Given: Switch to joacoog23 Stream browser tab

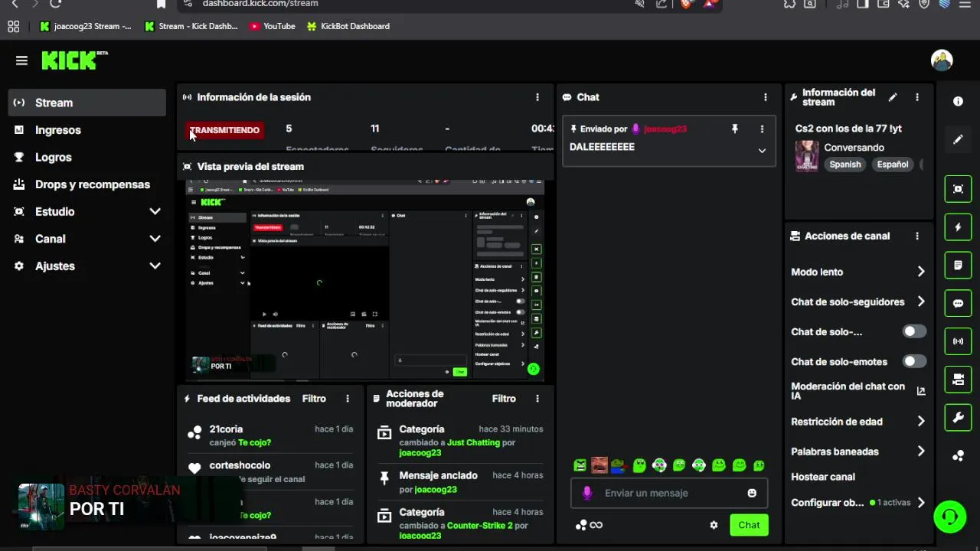Looking at the screenshot, I should coord(86,26).
